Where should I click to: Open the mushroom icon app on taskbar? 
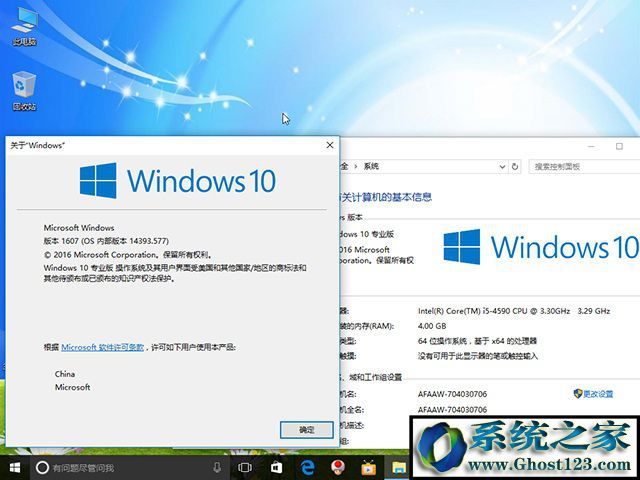click(338, 467)
